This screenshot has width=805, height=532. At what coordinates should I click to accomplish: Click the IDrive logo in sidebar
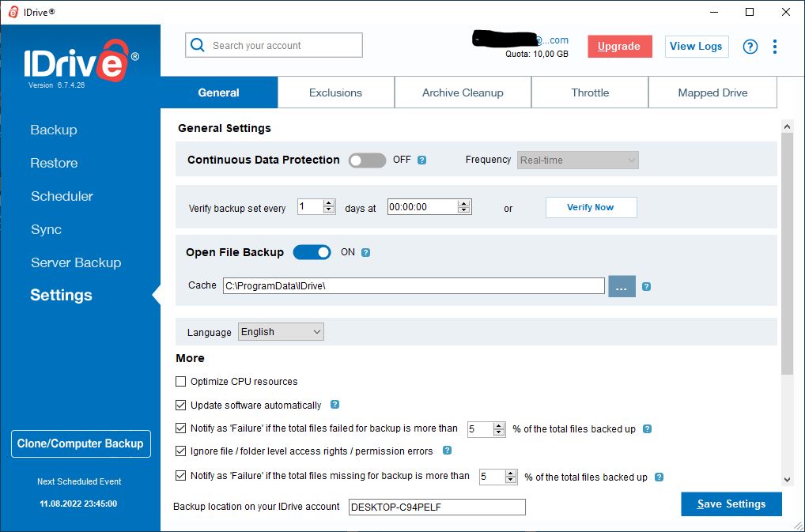[81, 61]
